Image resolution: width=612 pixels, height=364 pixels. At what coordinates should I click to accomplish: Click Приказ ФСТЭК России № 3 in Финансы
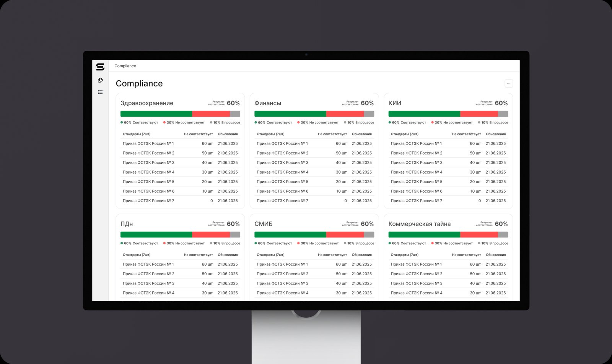283,162
